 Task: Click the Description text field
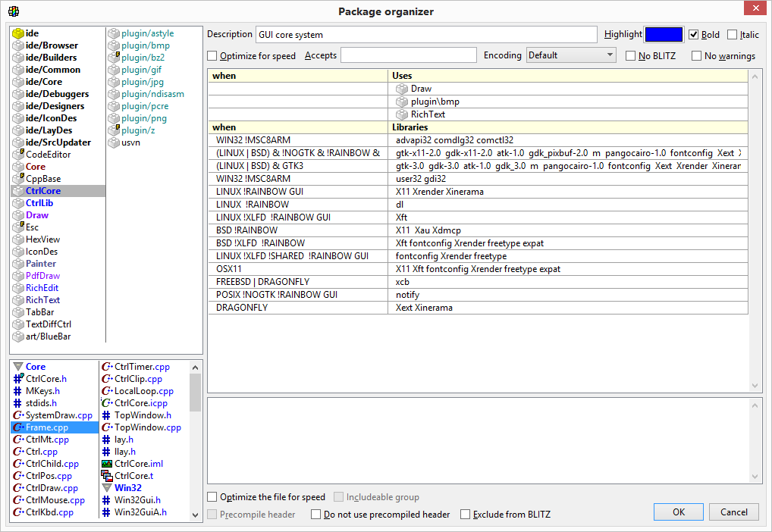pyautogui.click(x=426, y=35)
